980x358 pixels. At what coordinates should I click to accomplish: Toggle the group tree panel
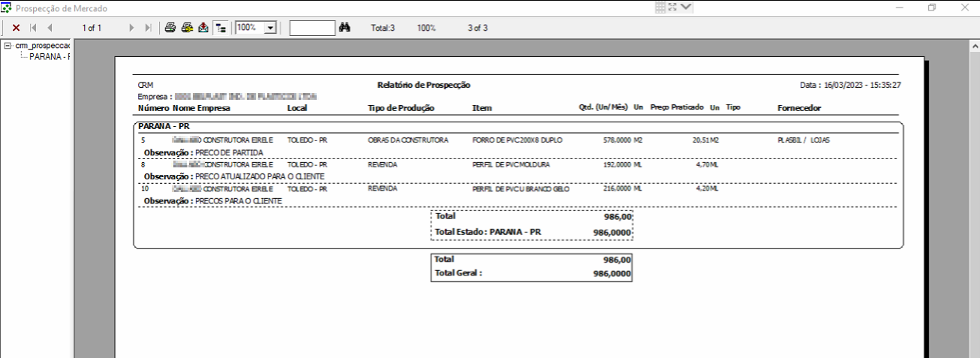click(x=221, y=28)
